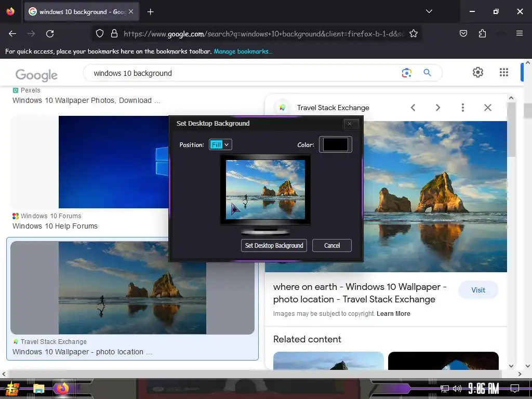
Task: Click the monitor preview image in the dialog
Action: [x=265, y=190]
